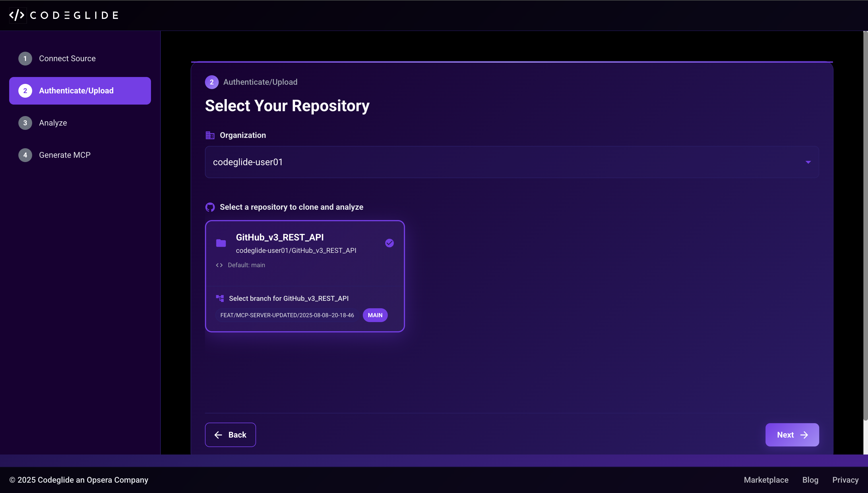Click the Codeglide code-bracket logo icon
Viewport: 868px width, 493px height.
tap(17, 15)
